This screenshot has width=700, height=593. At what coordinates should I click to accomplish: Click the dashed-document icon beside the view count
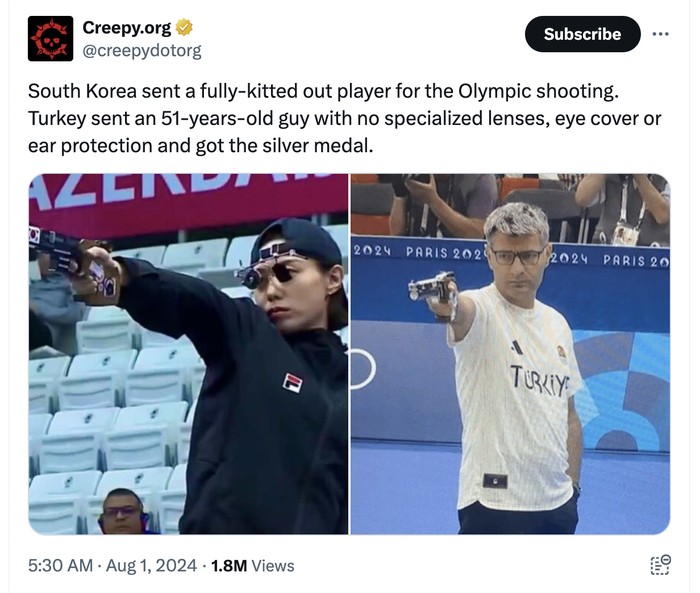[x=660, y=564]
